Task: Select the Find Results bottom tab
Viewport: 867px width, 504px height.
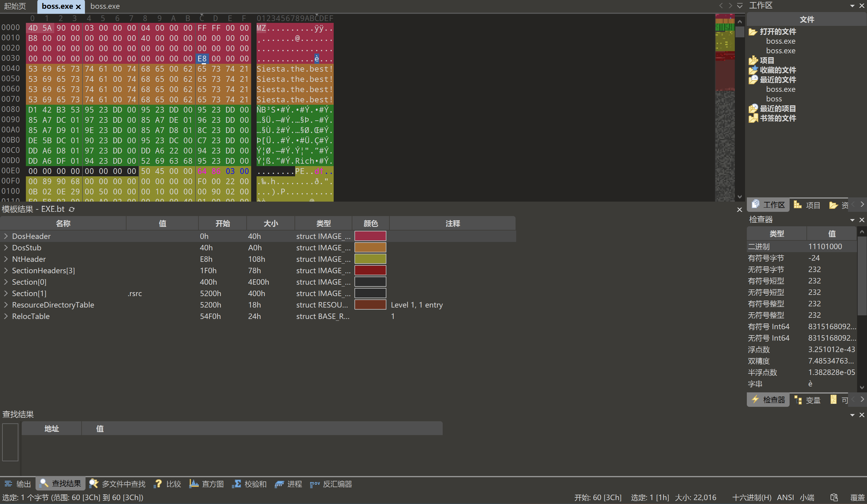Action: (x=60, y=484)
